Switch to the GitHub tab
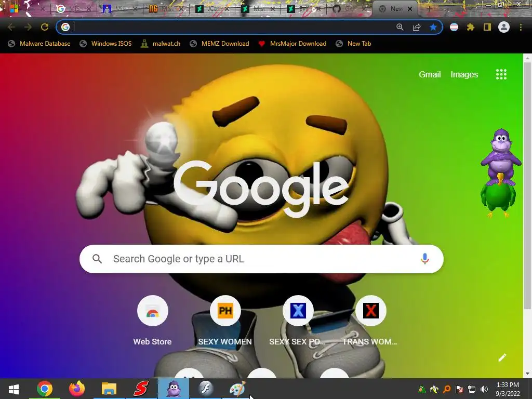The width and height of the screenshot is (532, 399). pyautogui.click(x=350, y=9)
